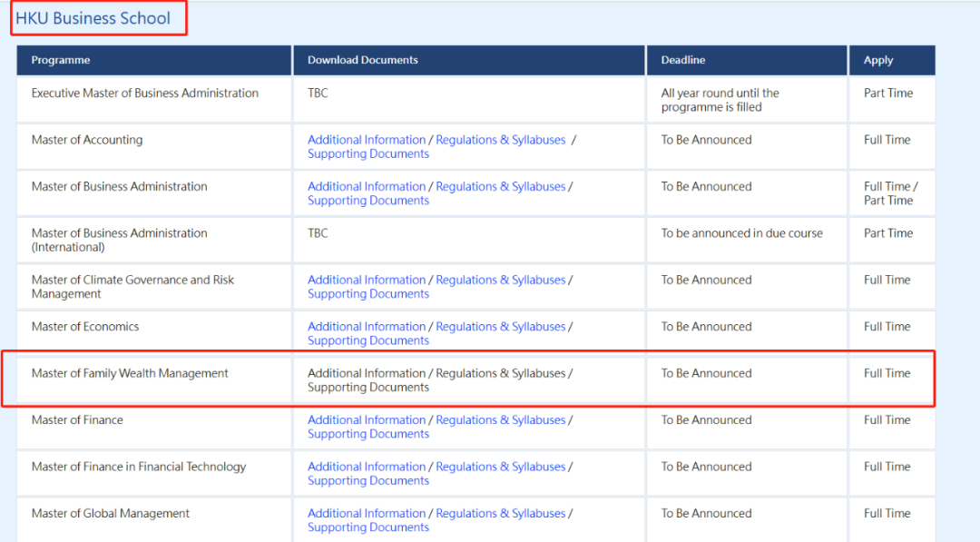This screenshot has height=542, width=980.
Task: Select Executive Master of Business Administration programme name
Action: [x=145, y=94]
